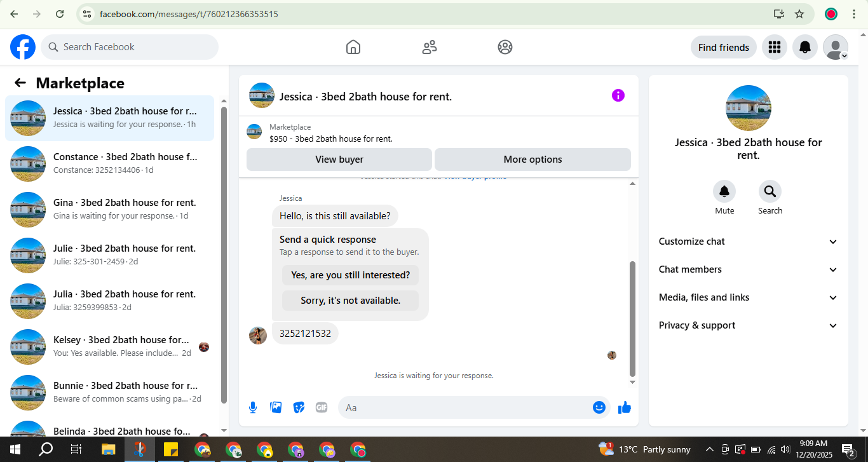This screenshot has height=462, width=868.
Task: Expand Media, files and links section
Action: point(749,297)
